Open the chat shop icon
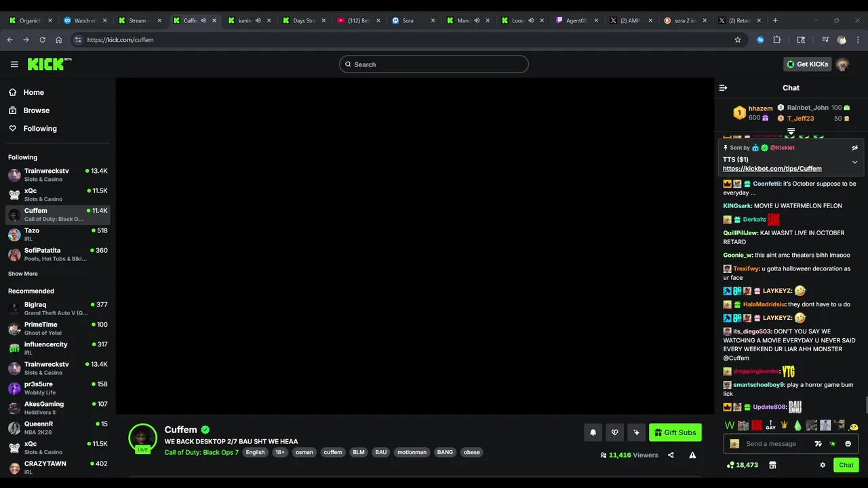Screen dimensions: 868x488 tap(772, 465)
